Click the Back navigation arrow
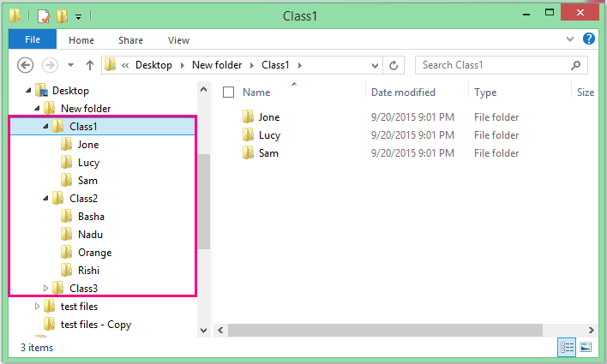 (25, 65)
